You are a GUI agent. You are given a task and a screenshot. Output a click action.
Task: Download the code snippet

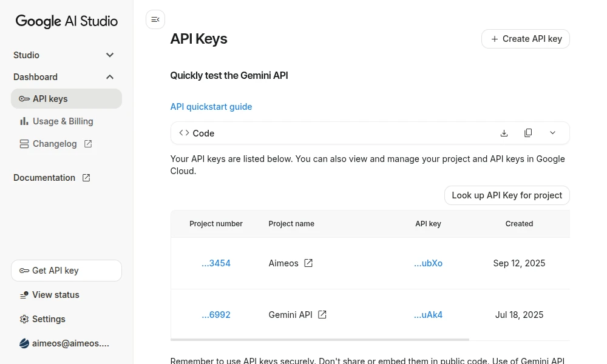[x=504, y=133]
